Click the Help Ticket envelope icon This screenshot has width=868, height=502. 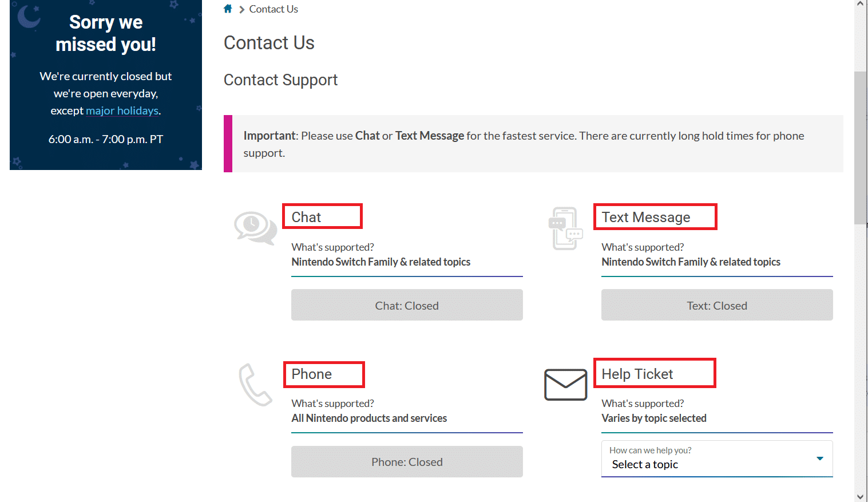(x=565, y=385)
